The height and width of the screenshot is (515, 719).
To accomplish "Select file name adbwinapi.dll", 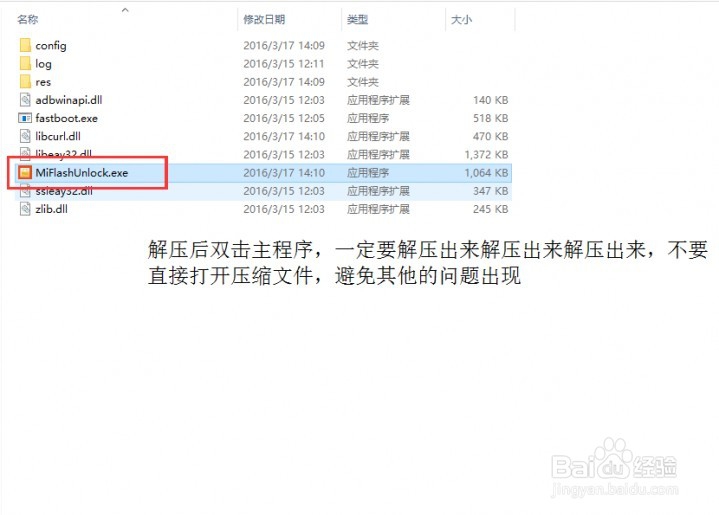I will [69, 100].
